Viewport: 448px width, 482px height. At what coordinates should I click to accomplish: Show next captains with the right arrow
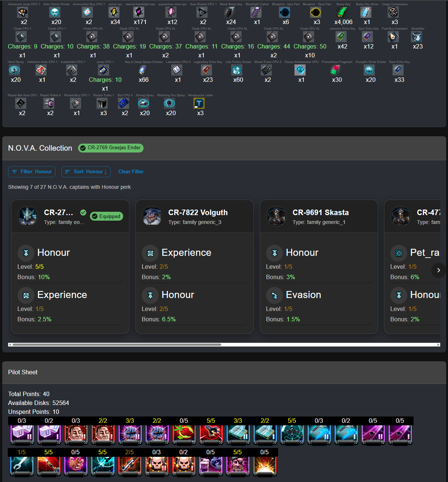438,270
